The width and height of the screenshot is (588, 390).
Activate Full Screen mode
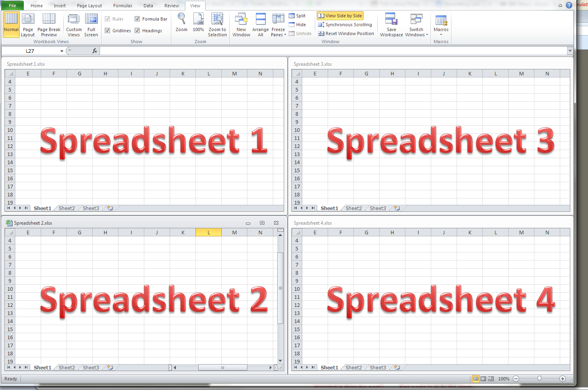pos(91,25)
